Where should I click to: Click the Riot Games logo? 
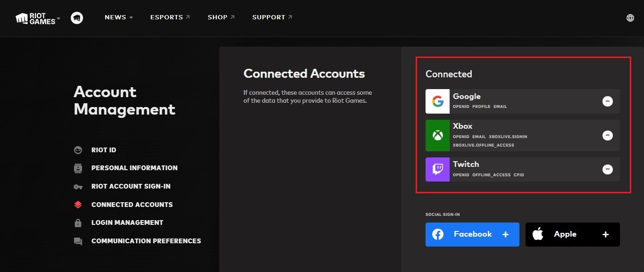[x=35, y=18]
